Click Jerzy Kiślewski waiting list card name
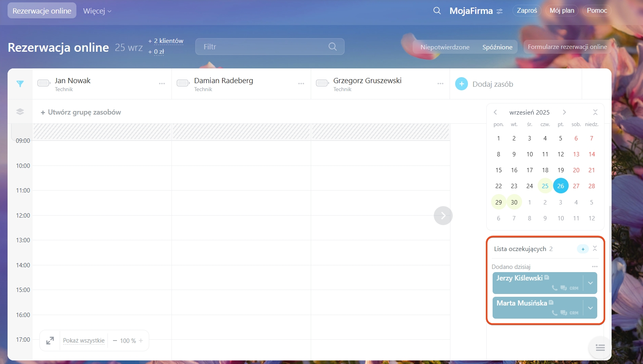The image size is (643, 364). tap(520, 278)
